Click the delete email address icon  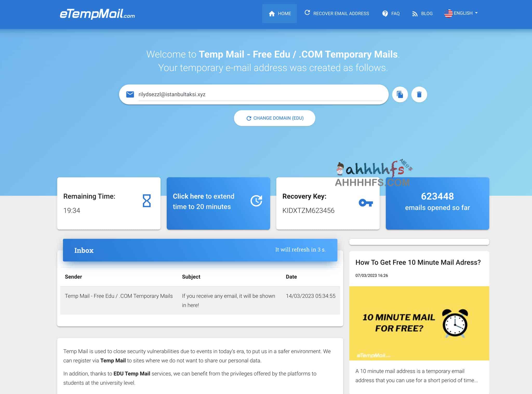pos(419,94)
